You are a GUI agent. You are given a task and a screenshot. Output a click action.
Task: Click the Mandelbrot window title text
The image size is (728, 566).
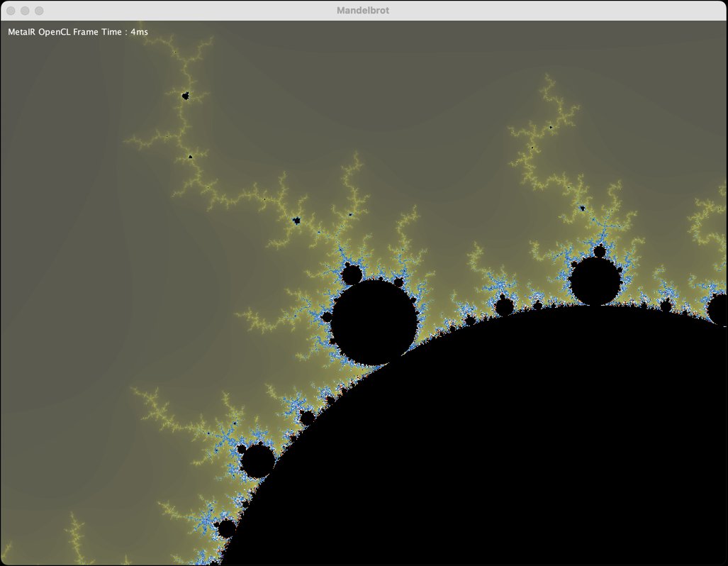[363, 10]
